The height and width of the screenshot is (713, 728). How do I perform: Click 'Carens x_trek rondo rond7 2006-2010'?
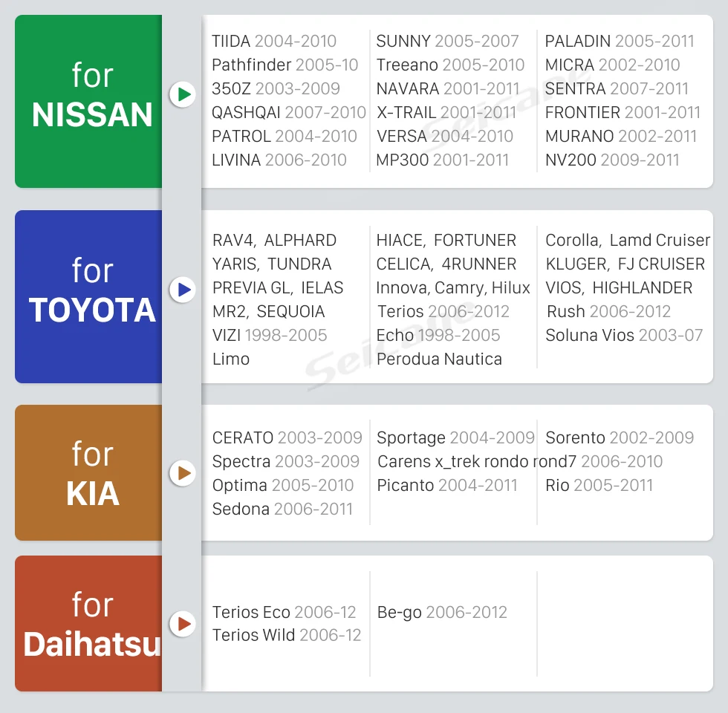(520, 461)
